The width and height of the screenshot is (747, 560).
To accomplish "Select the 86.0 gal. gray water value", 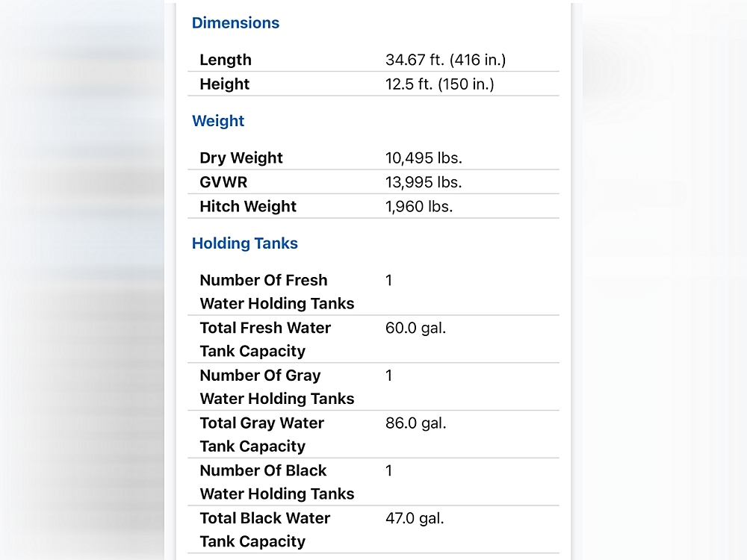I will click(415, 423).
